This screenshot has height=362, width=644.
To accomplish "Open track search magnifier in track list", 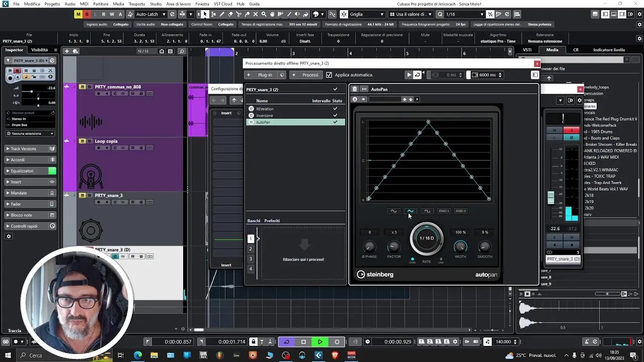I will (x=182, y=51).
